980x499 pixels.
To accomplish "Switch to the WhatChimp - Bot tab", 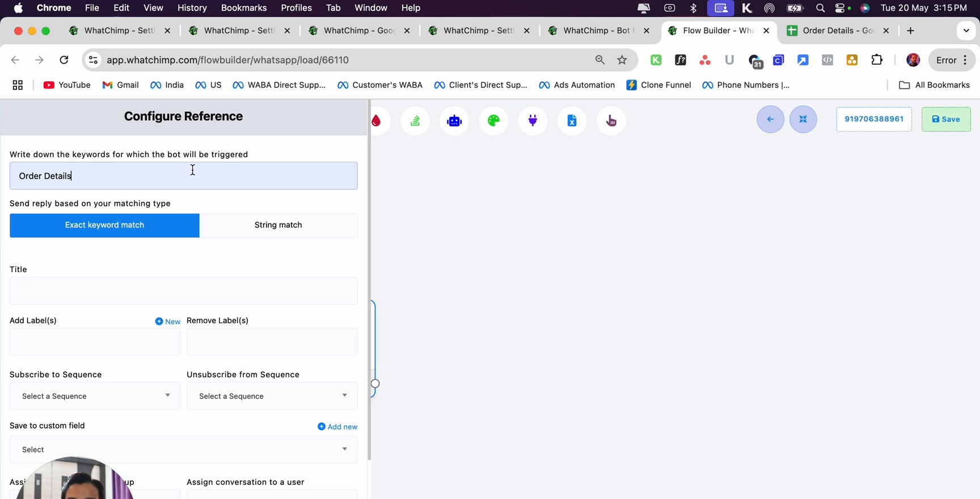I will [599, 31].
